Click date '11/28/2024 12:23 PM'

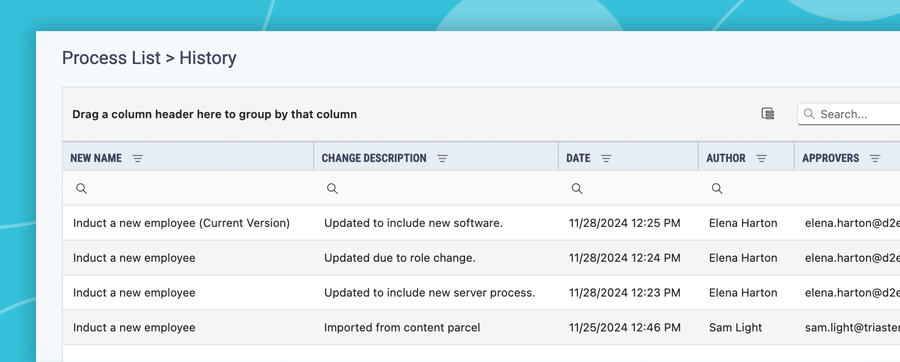tap(624, 293)
